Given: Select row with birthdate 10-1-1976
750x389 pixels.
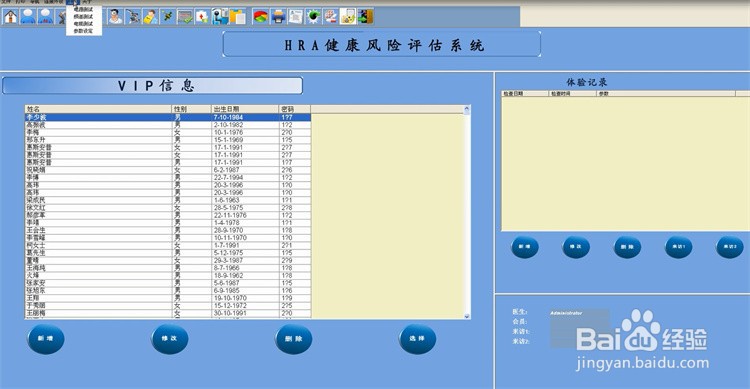Looking at the screenshot, I should [x=167, y=132].
